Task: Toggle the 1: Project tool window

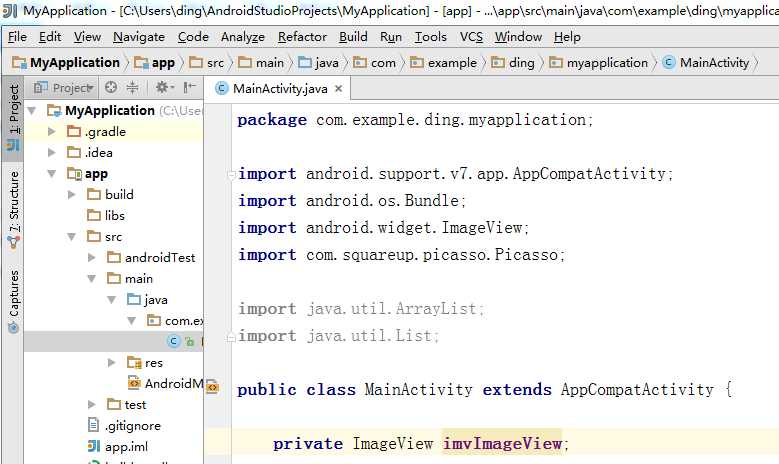Action: pos(13,118)
